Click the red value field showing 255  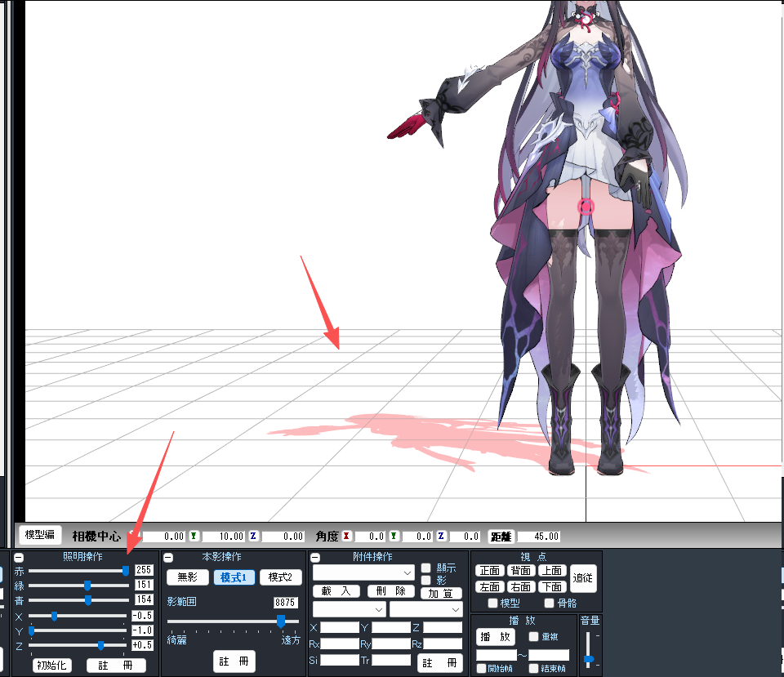(144, 570)
